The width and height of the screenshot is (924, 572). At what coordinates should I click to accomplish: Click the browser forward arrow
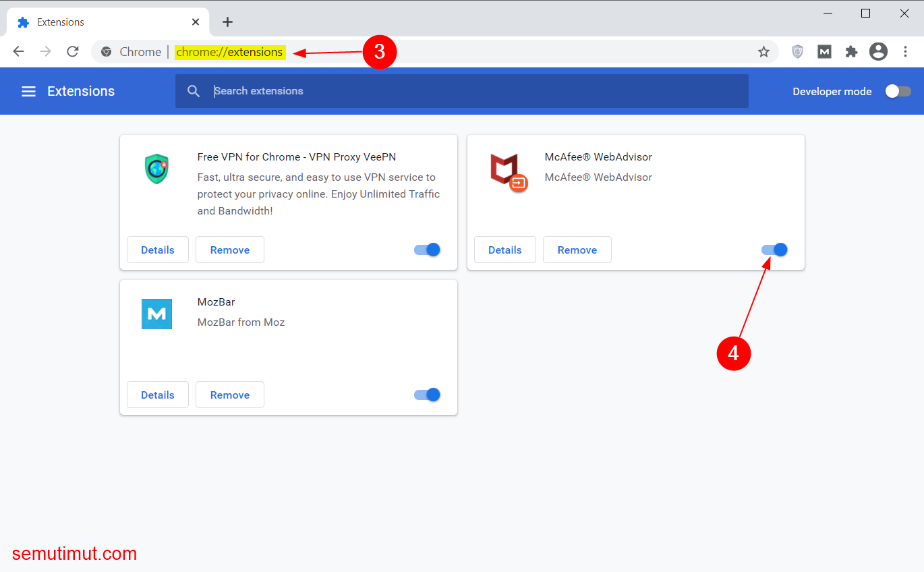pos(46,52)
